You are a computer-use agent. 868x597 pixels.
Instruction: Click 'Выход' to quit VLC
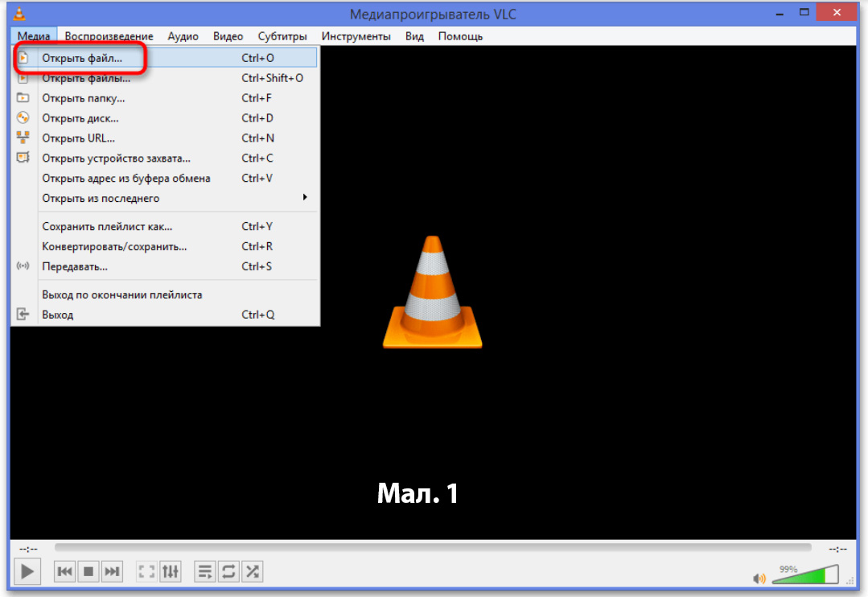pyautogui.click(x=57, y=315)
